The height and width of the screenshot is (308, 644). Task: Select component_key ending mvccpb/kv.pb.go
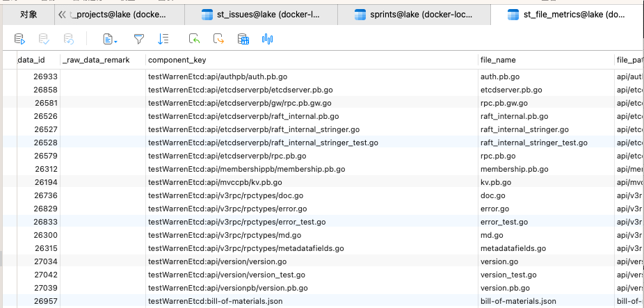point(312,182)
